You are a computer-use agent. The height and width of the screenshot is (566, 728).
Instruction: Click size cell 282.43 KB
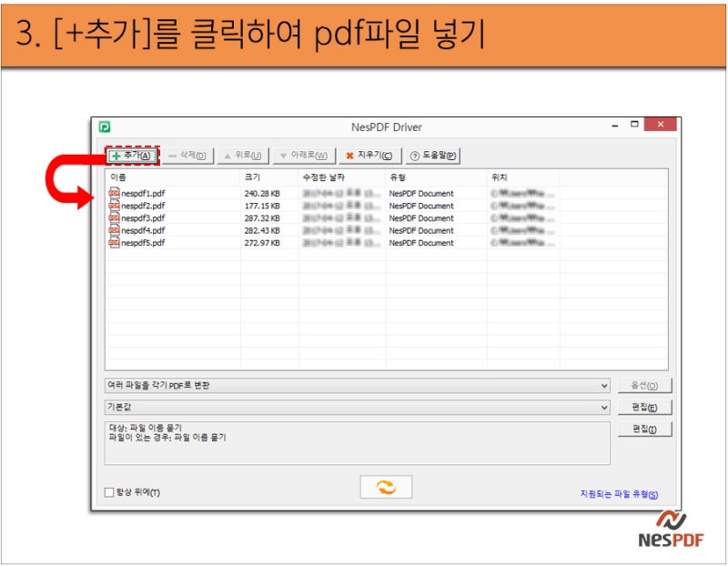click(262, 230)
